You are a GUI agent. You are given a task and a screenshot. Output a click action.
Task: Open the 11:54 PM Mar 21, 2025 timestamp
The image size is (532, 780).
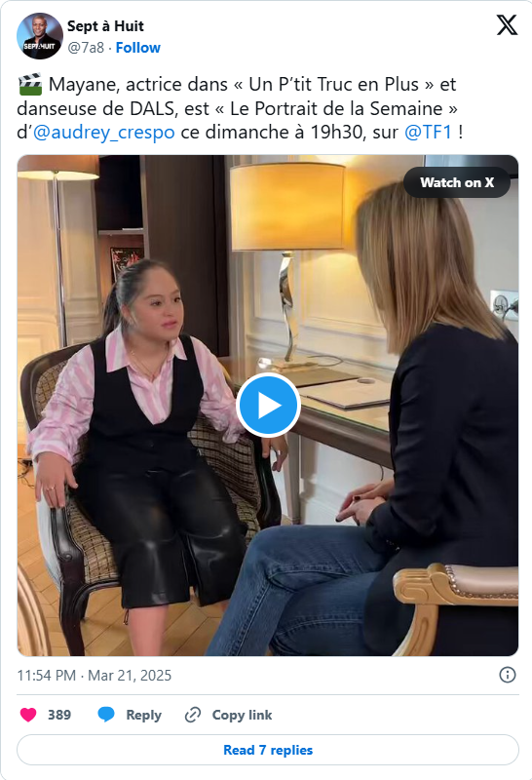[94, 676]
